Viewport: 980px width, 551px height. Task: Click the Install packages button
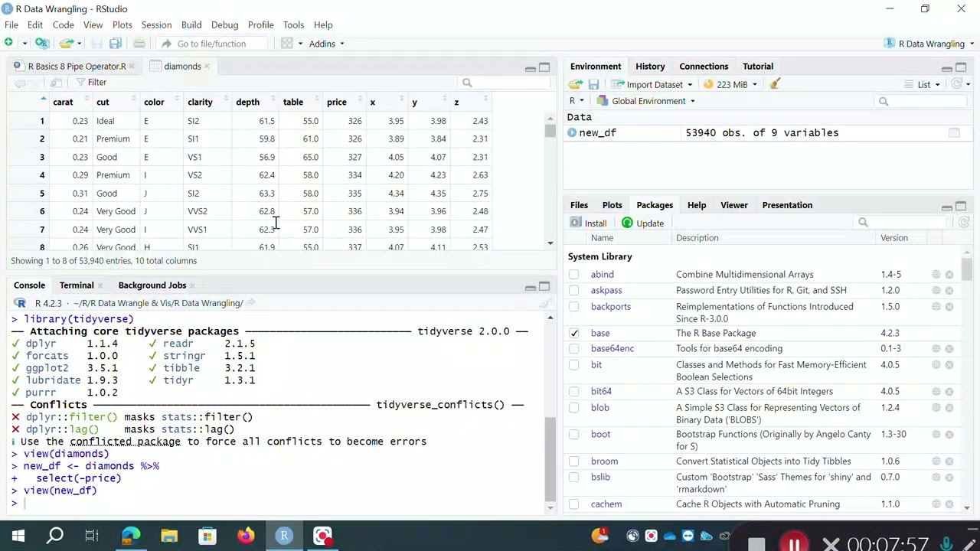coord(588,223)
